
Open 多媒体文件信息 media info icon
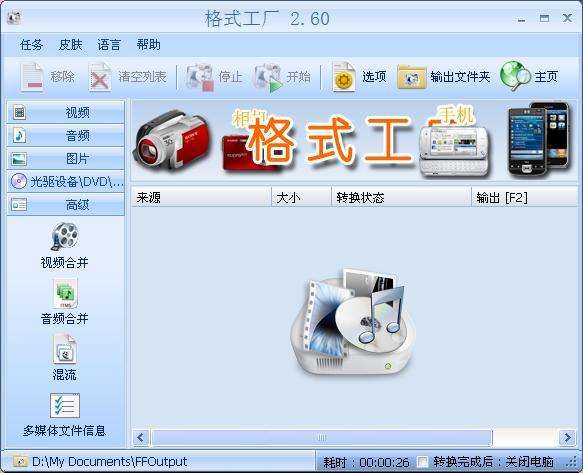click(65, 406)
